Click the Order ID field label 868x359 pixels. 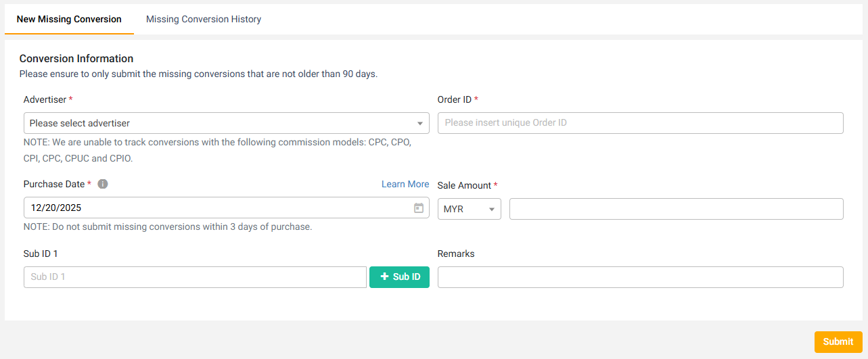point(455,99)
